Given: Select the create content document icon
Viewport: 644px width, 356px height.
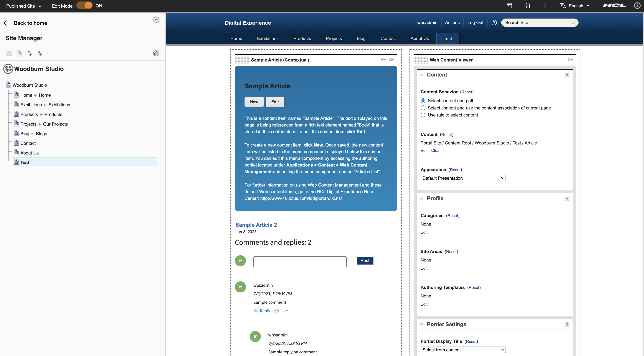Looking at the screenshot, I should tap(19, 53).
